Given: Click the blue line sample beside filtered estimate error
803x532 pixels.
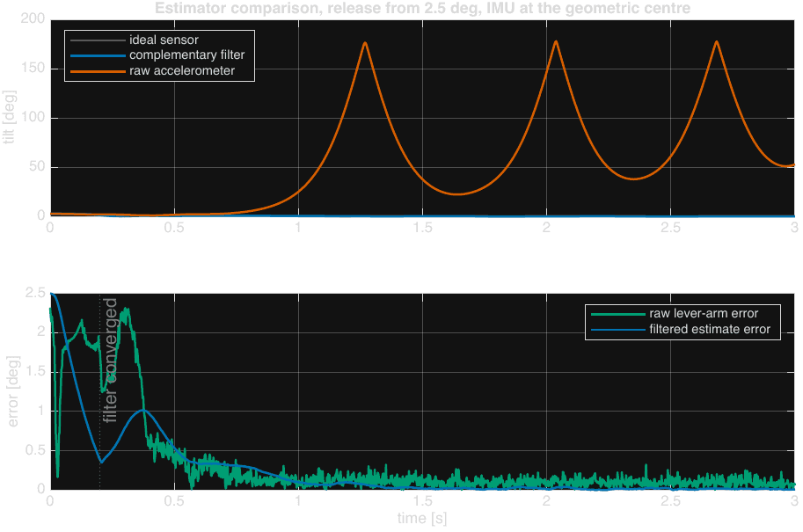Looking at the screenshot, I should (x=618, y=330).
